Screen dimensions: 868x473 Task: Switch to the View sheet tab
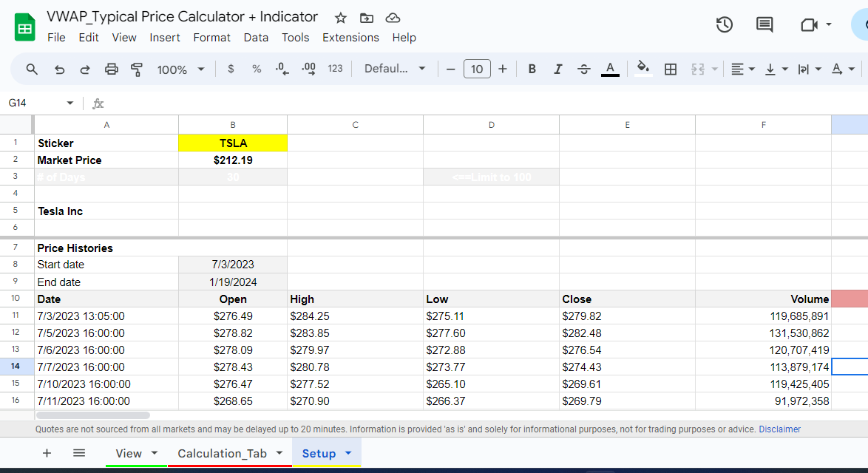[x=129, y=453]
